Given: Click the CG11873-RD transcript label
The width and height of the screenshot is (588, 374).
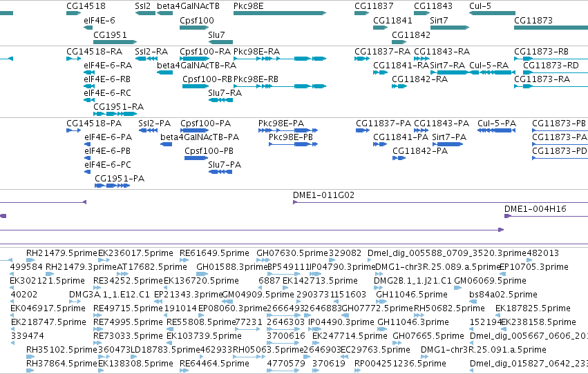Looking at the screenshot, I should (x=551, y=66).
